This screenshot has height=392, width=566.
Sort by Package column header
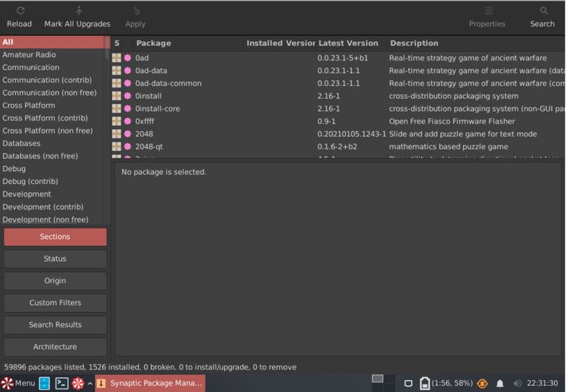tap(188, 43)
